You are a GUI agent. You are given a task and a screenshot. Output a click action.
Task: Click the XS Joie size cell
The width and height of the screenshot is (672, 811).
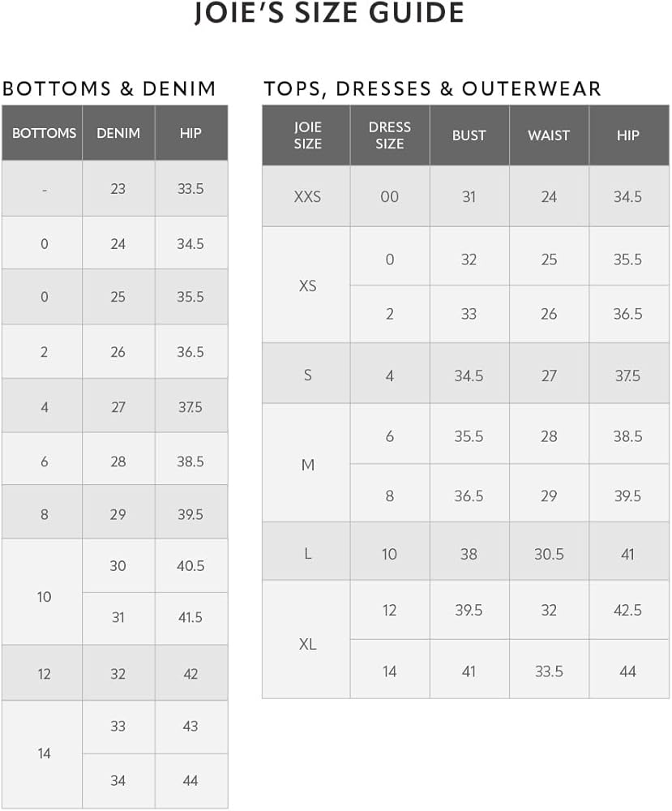[307, 285]
